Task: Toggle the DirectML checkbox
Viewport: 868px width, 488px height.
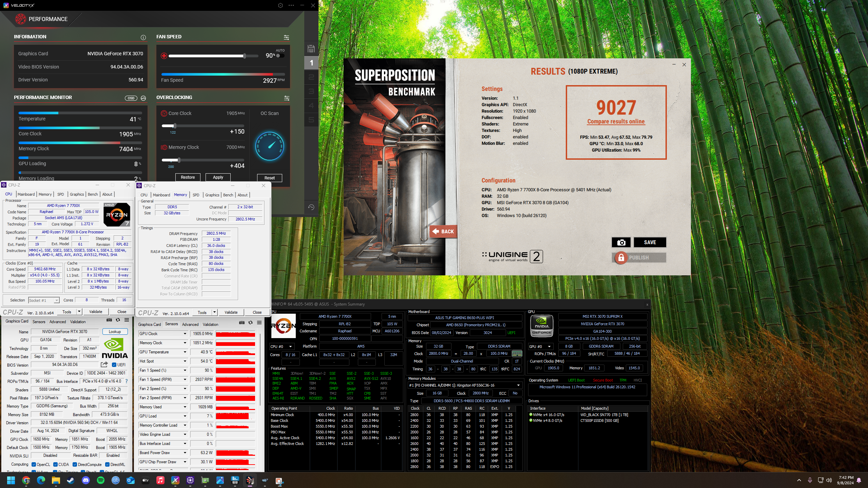Action: pyautogui.click(x=107, y=465)
